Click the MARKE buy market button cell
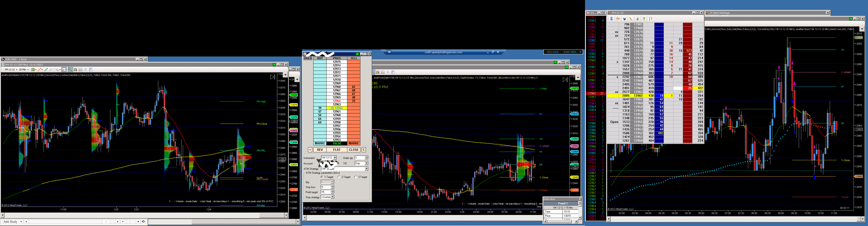 coord(320,143)
